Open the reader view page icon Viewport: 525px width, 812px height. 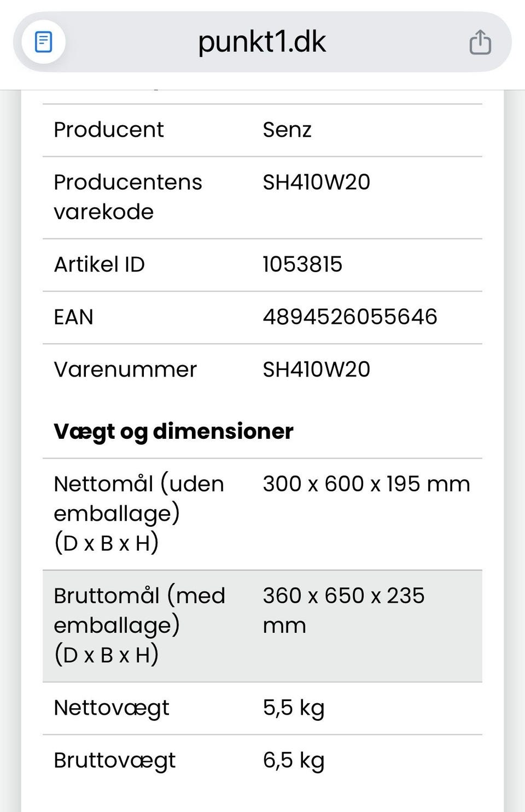43,42
